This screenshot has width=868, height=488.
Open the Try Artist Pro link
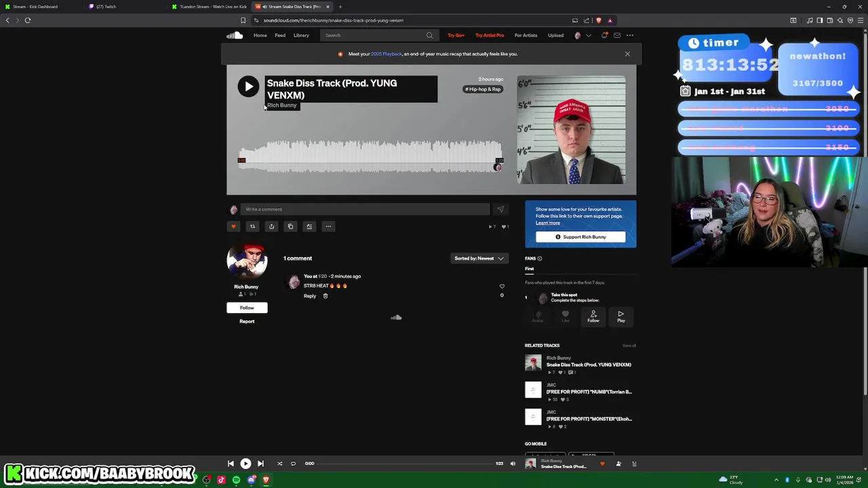490,35
